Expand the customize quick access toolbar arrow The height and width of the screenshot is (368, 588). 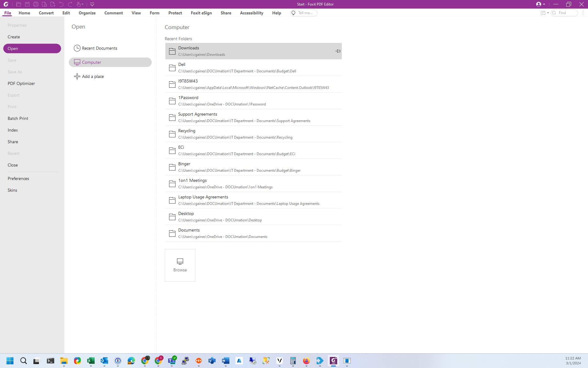pos(92,4)
